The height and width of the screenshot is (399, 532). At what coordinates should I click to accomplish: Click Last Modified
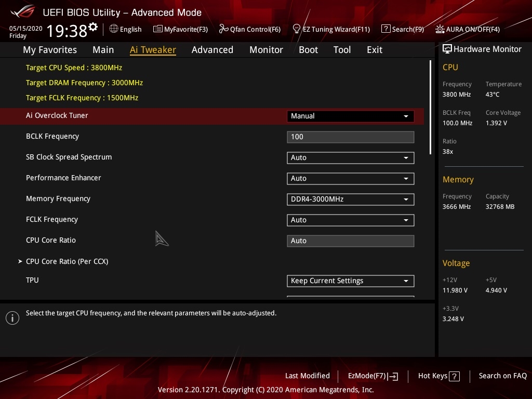click(x=308, y=376)
